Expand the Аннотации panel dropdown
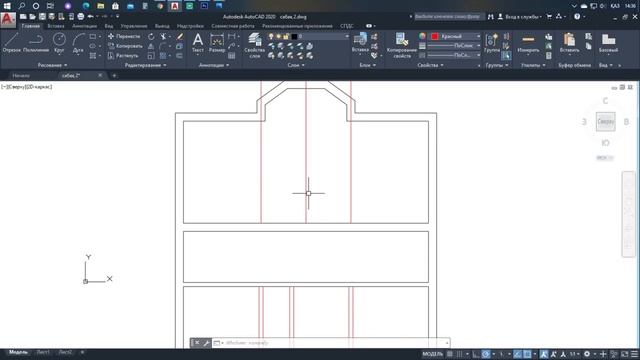 point(214,65)
